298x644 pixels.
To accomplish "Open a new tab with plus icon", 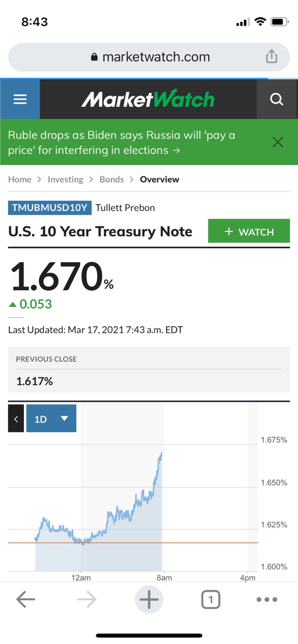I will click(x=149, y=599).
